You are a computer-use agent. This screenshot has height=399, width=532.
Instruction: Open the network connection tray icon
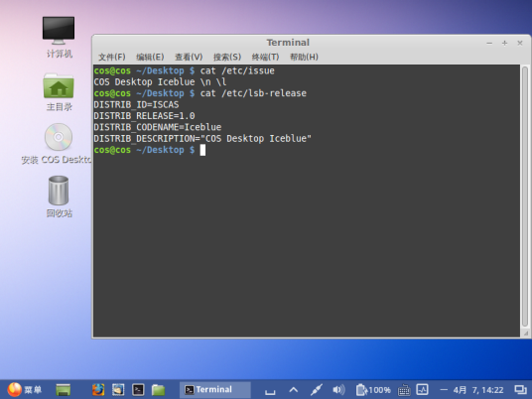tap(316, 389)
